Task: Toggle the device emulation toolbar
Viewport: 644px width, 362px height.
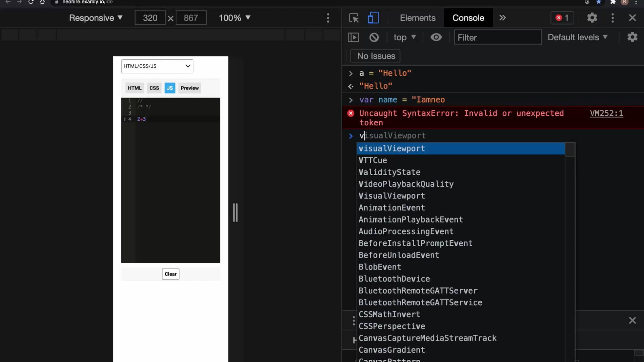Action: click(x=373, y=18)
